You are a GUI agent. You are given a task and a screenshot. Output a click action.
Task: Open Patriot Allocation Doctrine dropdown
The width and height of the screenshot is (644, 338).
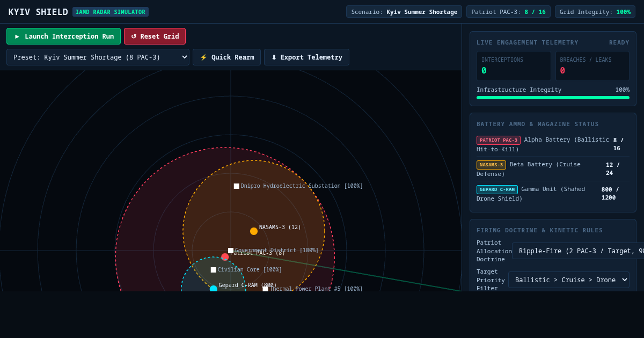coord(577,251)
